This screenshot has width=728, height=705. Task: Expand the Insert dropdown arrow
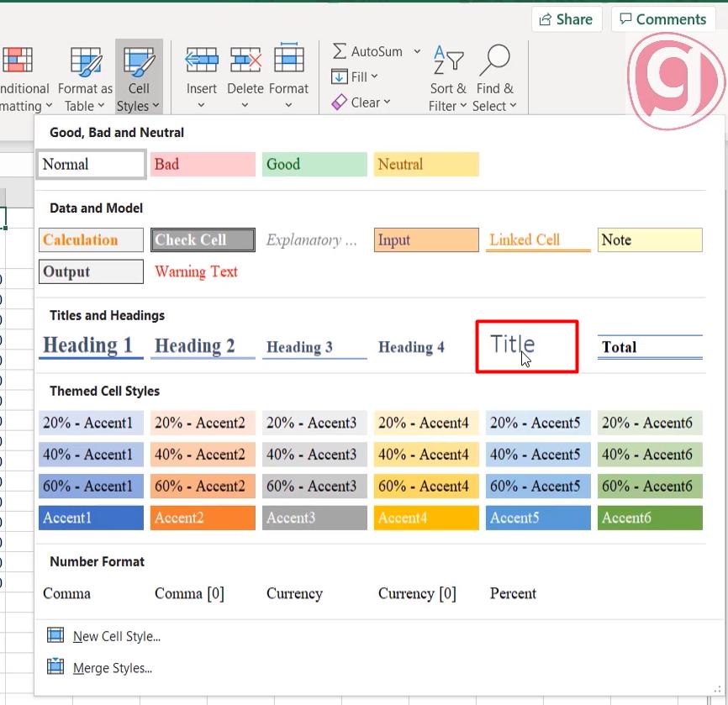point(201,104)
